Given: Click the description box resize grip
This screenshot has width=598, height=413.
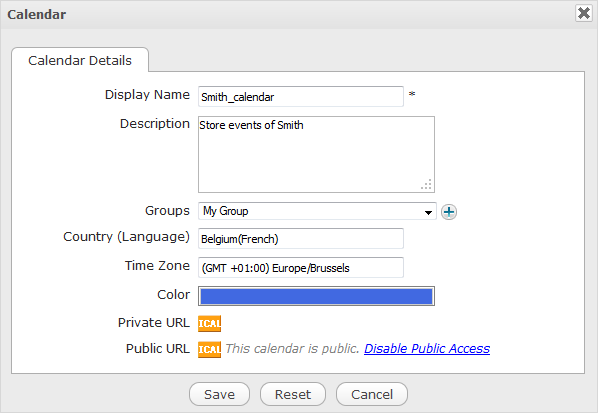Looking at the screenshot, I should coord(426,185).
